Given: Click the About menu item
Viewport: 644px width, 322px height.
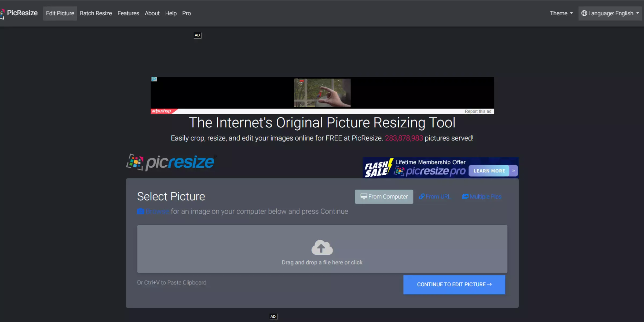Looking at the screenshot, I should [152, 13].
